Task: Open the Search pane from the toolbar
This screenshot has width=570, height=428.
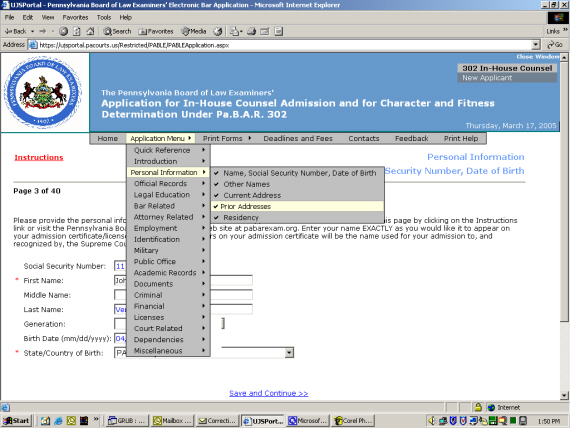Action: click(x=117, y=31)
